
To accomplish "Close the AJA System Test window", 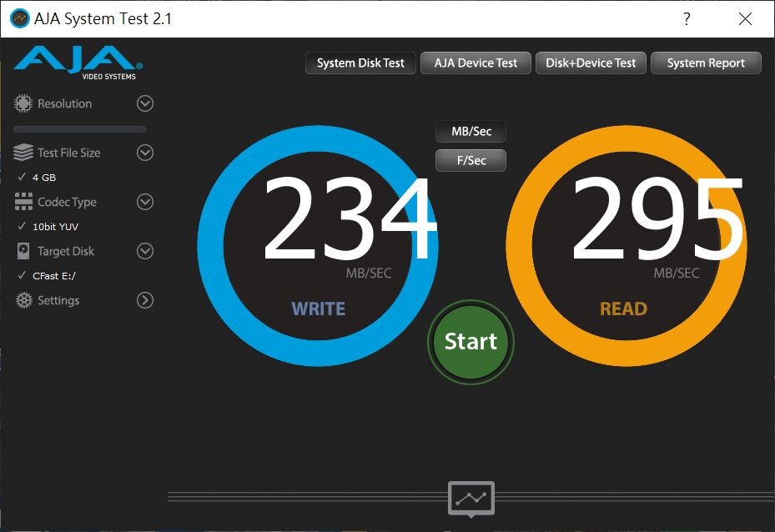I will point(745,19).
